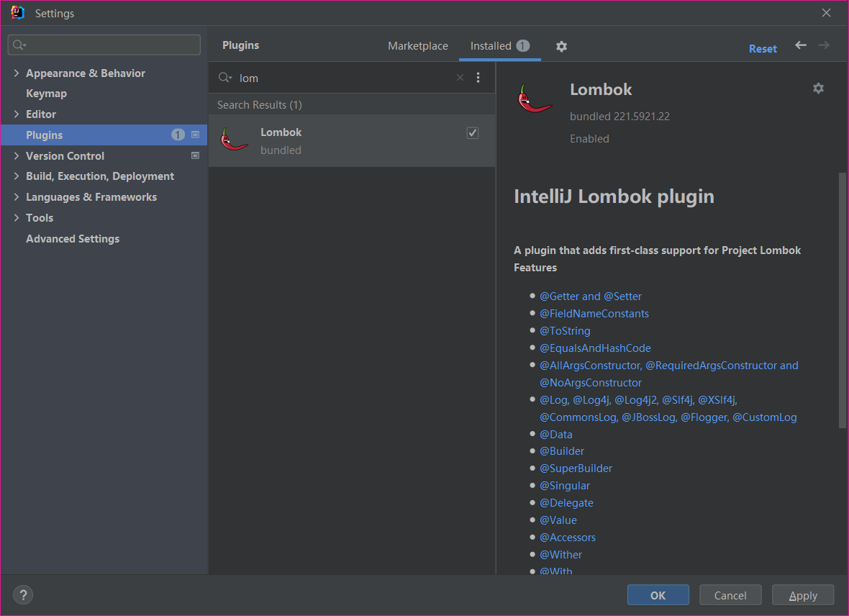Open the @Data feature link
This screenshot has width=849, height=616.
[x=556, y=435]
